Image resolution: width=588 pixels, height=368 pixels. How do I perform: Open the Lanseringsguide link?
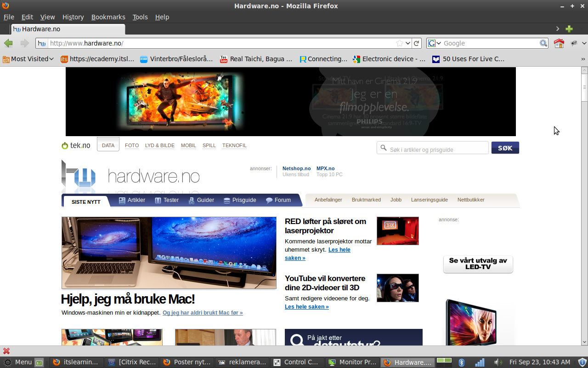[x=430, y=200]
